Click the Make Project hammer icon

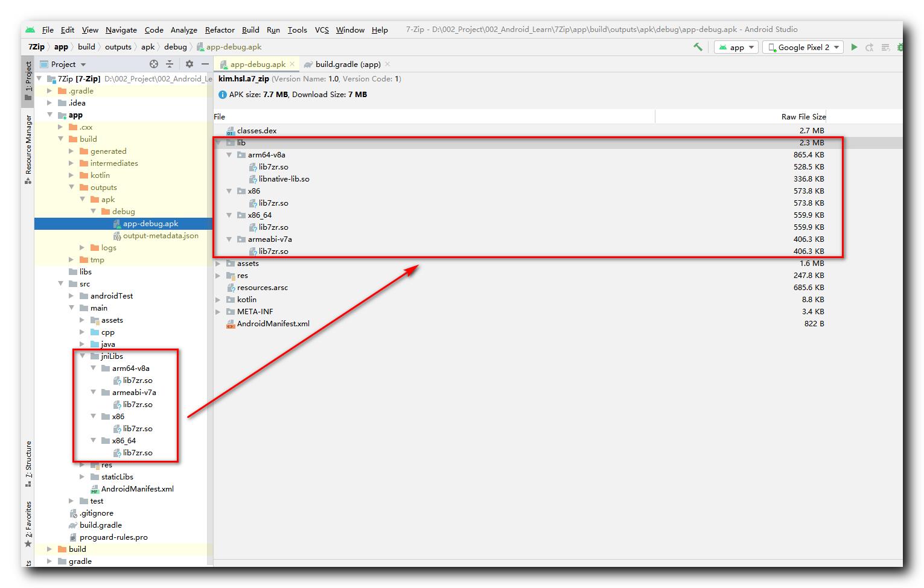[x=698, y=47]
